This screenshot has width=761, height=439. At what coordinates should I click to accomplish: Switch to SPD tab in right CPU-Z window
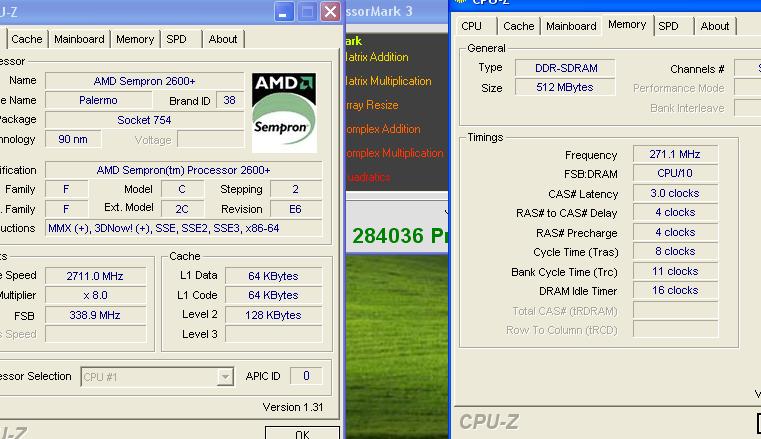[669, 26]
